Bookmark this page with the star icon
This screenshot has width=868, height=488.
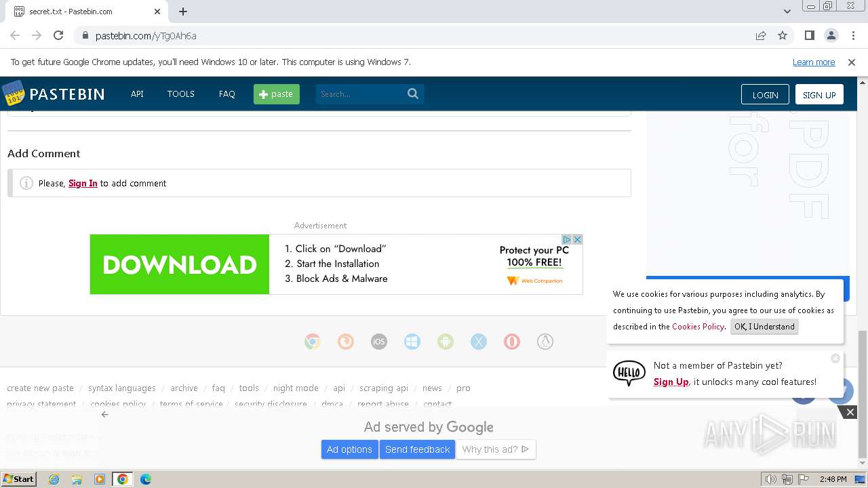783,35
